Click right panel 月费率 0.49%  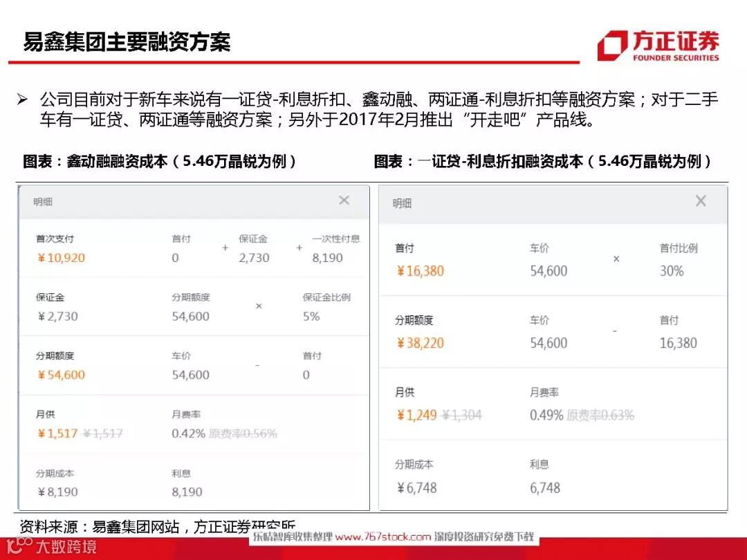pyautogui.click(x=546, y=416)
